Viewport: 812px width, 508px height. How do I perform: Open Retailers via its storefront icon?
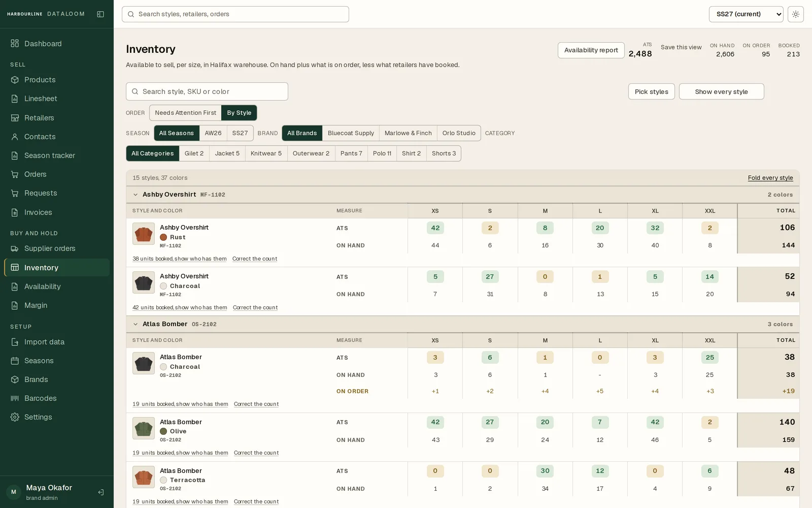pyautogui.click(x=15, y=118)
